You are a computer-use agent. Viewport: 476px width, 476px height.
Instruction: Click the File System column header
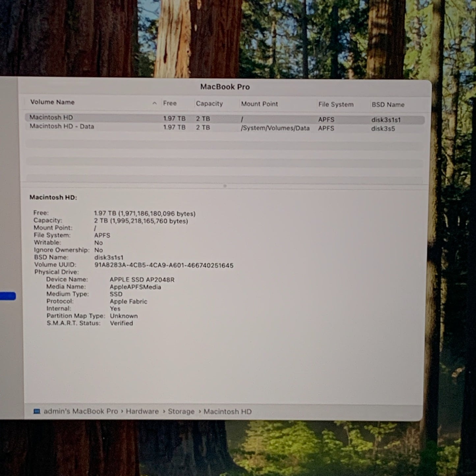click(x=336, y=105)
